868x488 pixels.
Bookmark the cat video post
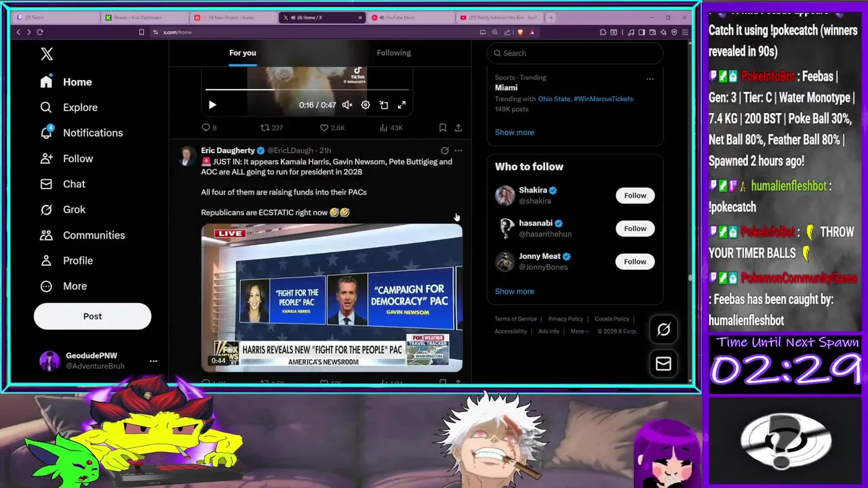[443, 127]
